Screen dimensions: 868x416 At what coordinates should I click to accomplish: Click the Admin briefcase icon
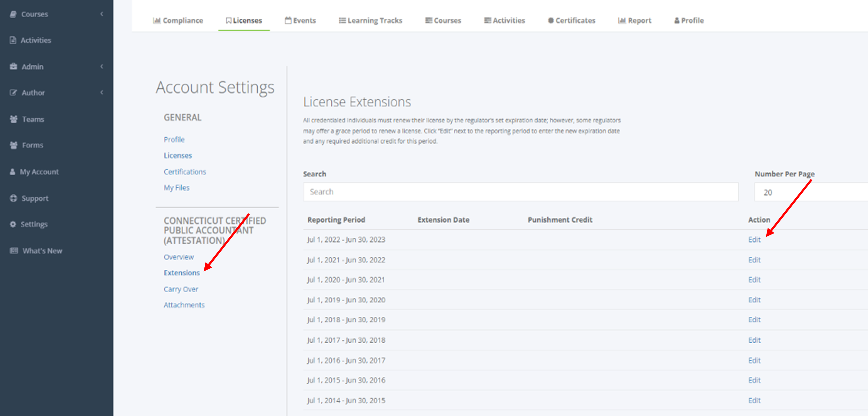click(x=14, y=66)
